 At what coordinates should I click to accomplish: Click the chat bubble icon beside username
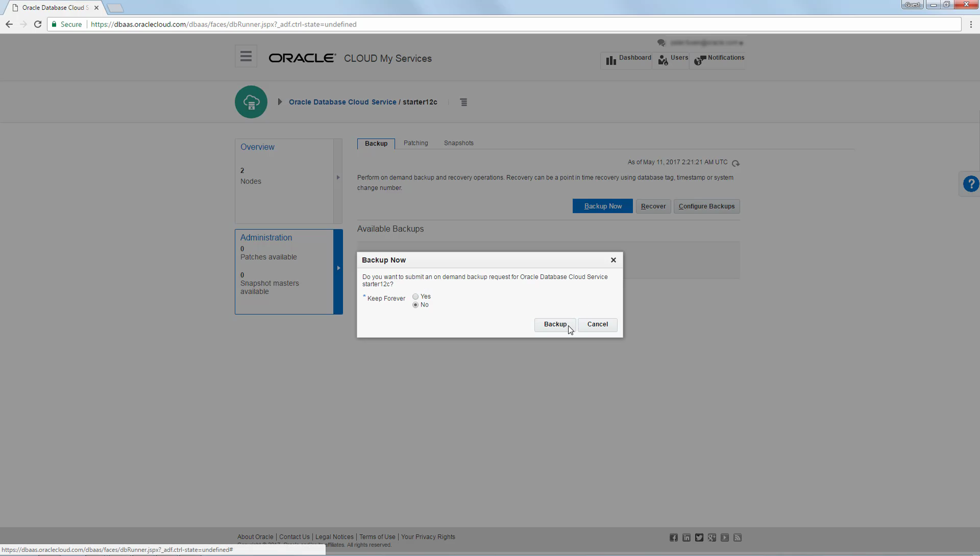pyautogui.click(x=661, y=43)
